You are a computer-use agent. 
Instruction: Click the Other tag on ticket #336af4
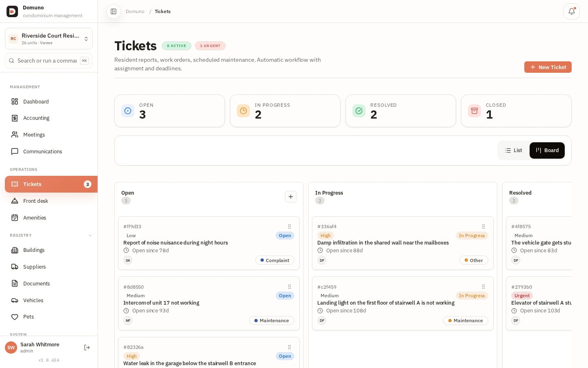click(474, 260)
